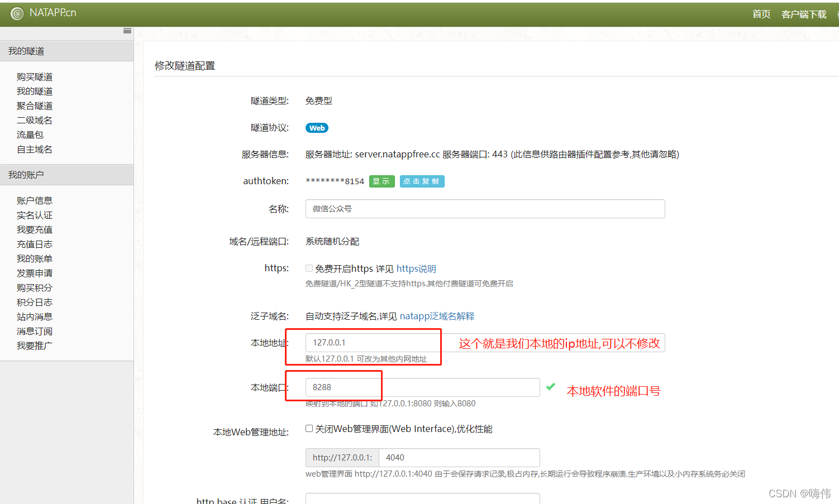Click the green checkmark beside local port
This screenshot has width=839, height=504.
(x=551, y=386)
